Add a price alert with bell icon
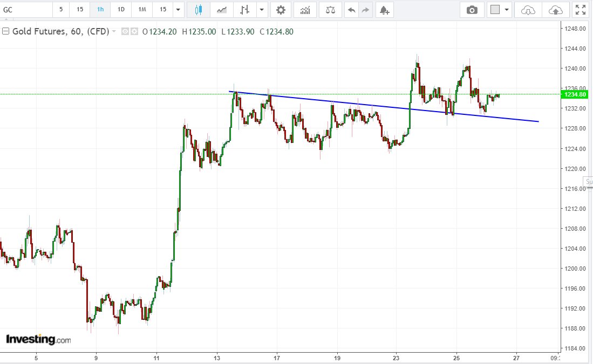 pyautogui.click(x=384, y=10)
